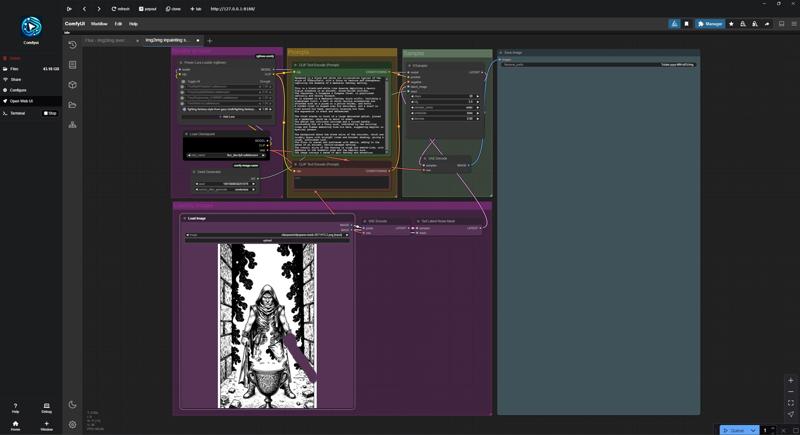Open Help at bottom left
The width and height of the screenshot is (800, 435).
[15, 408]
